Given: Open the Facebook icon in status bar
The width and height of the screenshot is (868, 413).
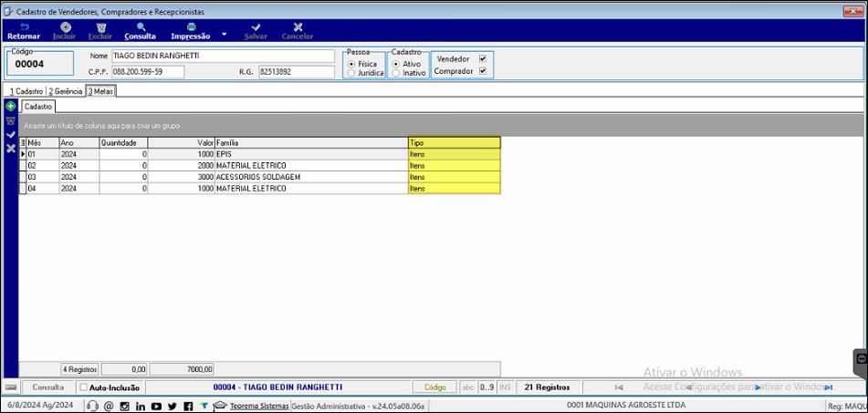Looking at the screenshot, I should pyautogui.click(x=188, y=407).
